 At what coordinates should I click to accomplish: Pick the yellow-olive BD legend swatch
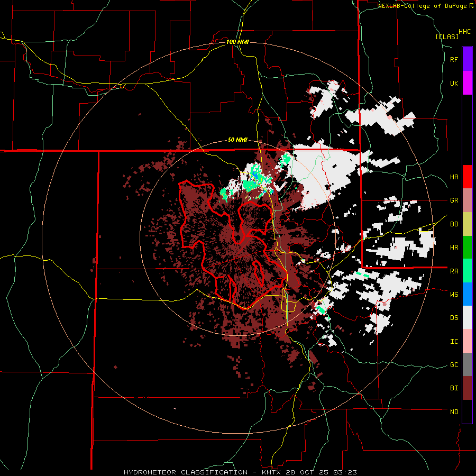467,224
